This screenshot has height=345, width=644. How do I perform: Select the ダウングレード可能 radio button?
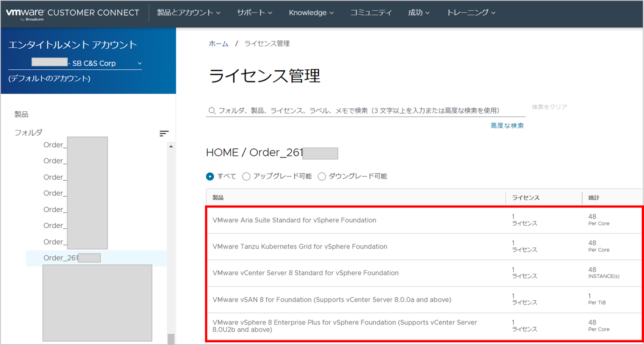click(x=322, y=176)
